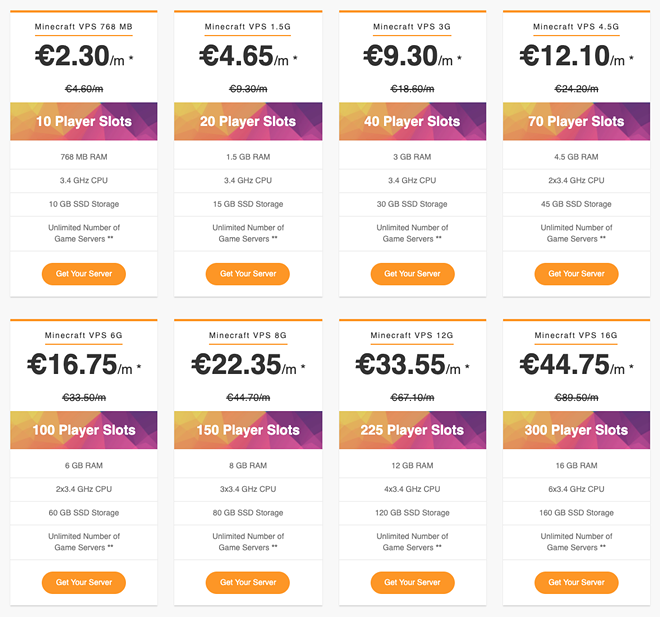Order the Minecraft VPS 1.5G server

pyautogui.click(x=248, y=274)
